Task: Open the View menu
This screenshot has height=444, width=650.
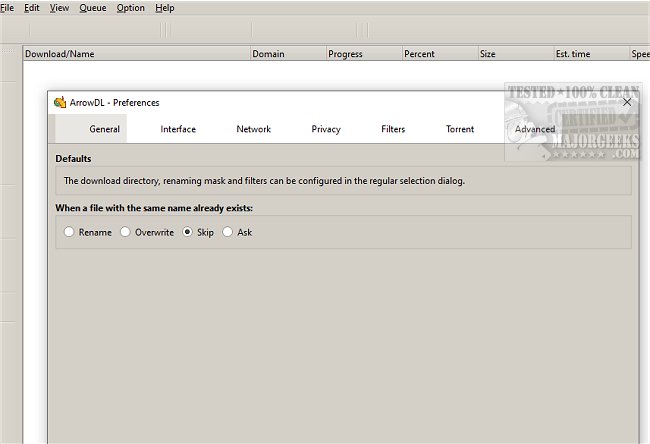Action: (59, 8)
